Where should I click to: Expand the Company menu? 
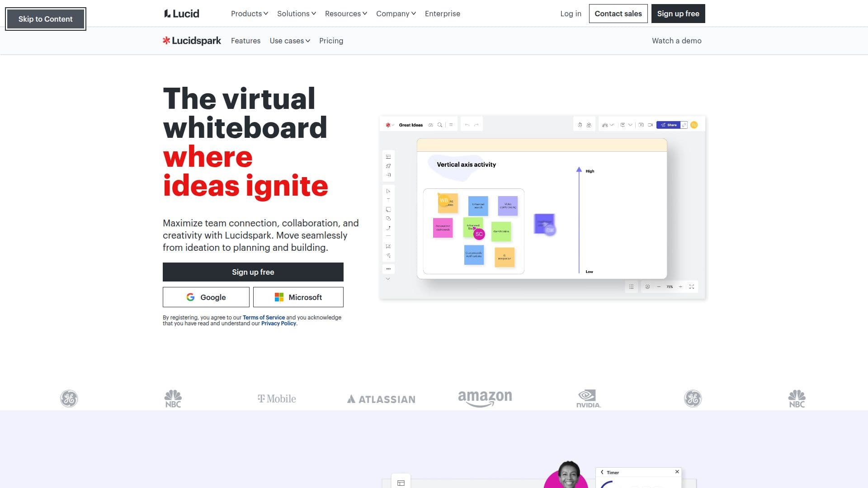(396, 14)
